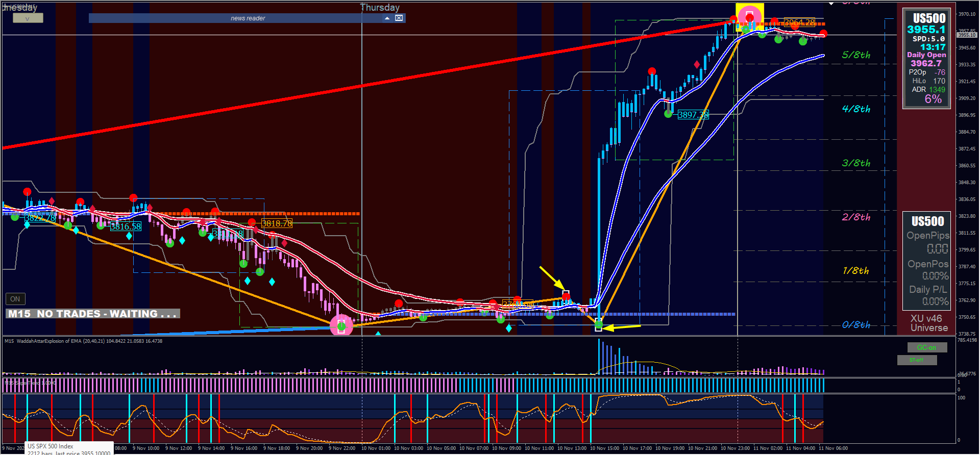The image size is (980, 455).
Task: Toggle the ST-off button
Action: [x=917, y=360]
